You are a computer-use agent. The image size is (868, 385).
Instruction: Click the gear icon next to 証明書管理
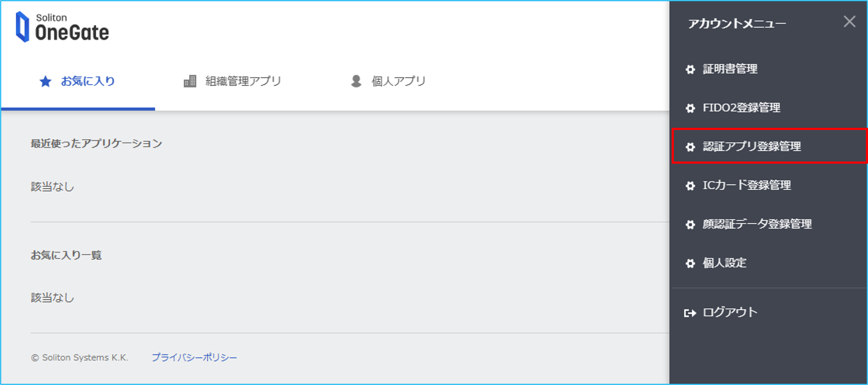[690, 69]
